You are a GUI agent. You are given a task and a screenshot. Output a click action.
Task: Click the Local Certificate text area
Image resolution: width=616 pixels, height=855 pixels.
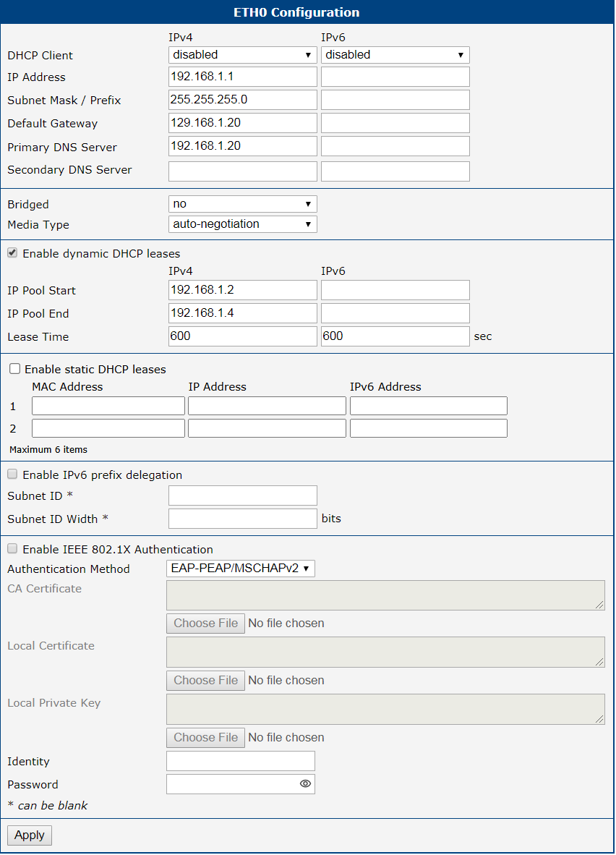[385, 652]
